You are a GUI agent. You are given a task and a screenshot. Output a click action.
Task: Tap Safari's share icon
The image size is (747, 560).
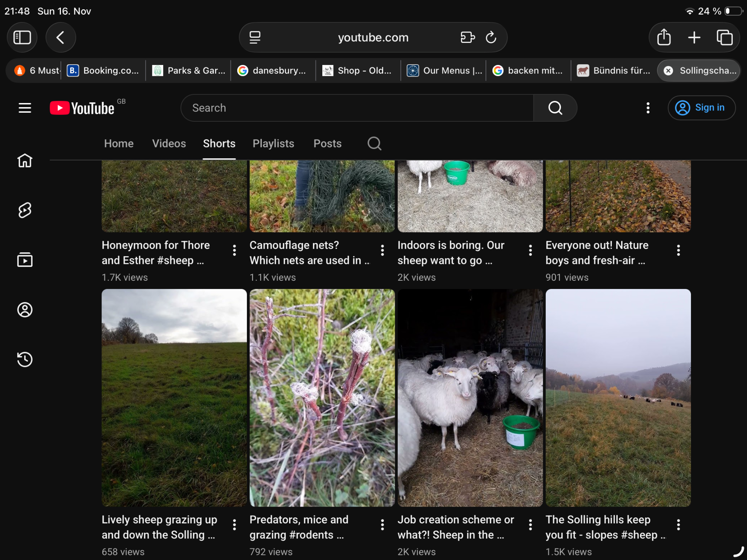[664, 37]
